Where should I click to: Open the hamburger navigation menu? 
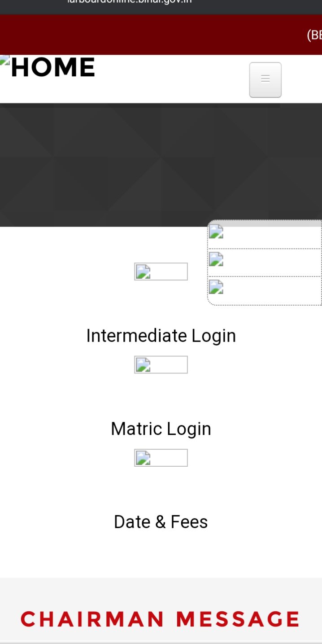(265, 79)
